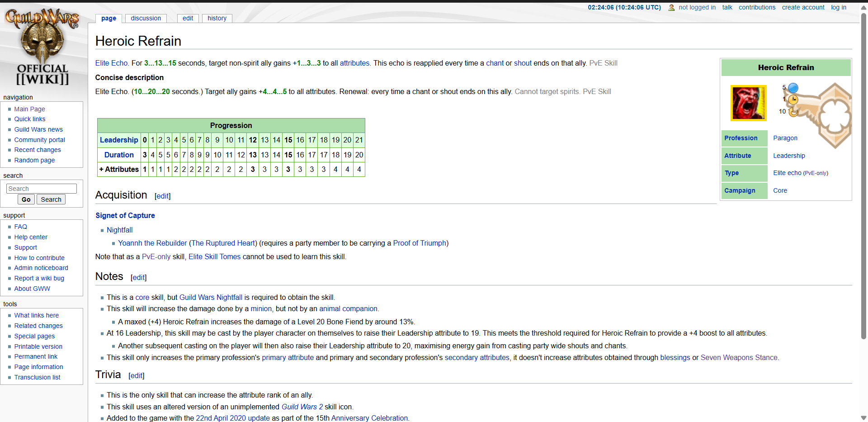868x422 pixels.
Task: Open Admin noticeboard link
Action: click(41, 268)
